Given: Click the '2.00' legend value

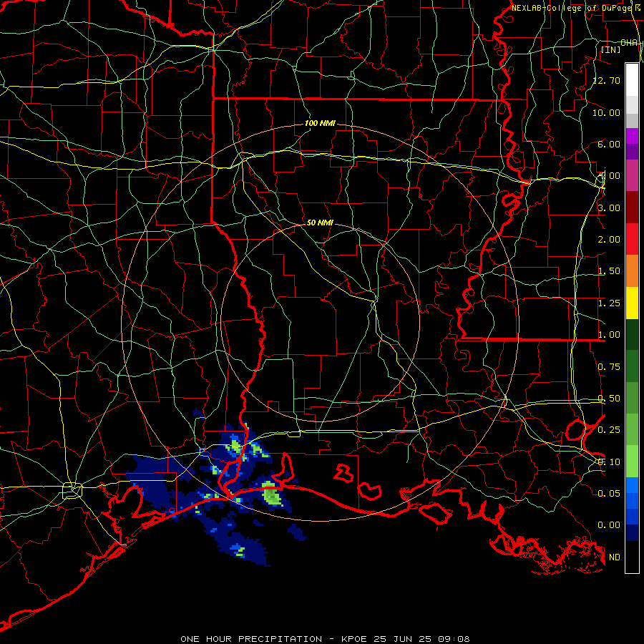Looking at the screenshot, I should (x=609, y=240).
